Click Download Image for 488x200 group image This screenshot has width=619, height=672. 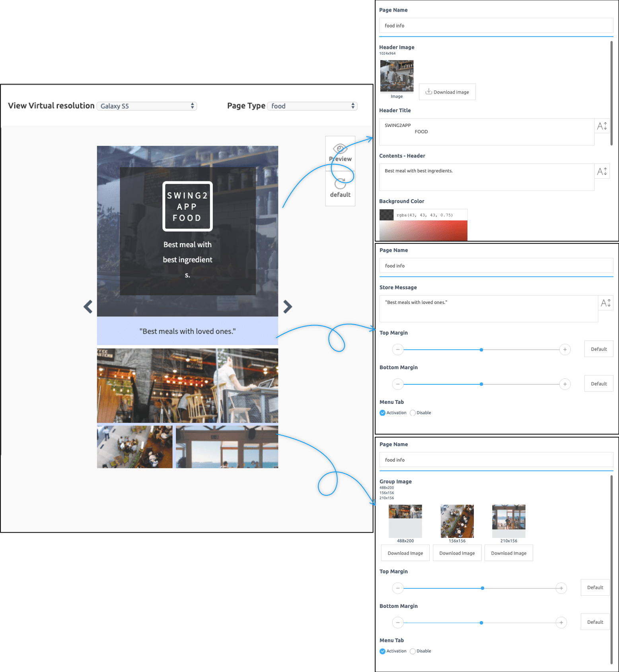(405, 553)
